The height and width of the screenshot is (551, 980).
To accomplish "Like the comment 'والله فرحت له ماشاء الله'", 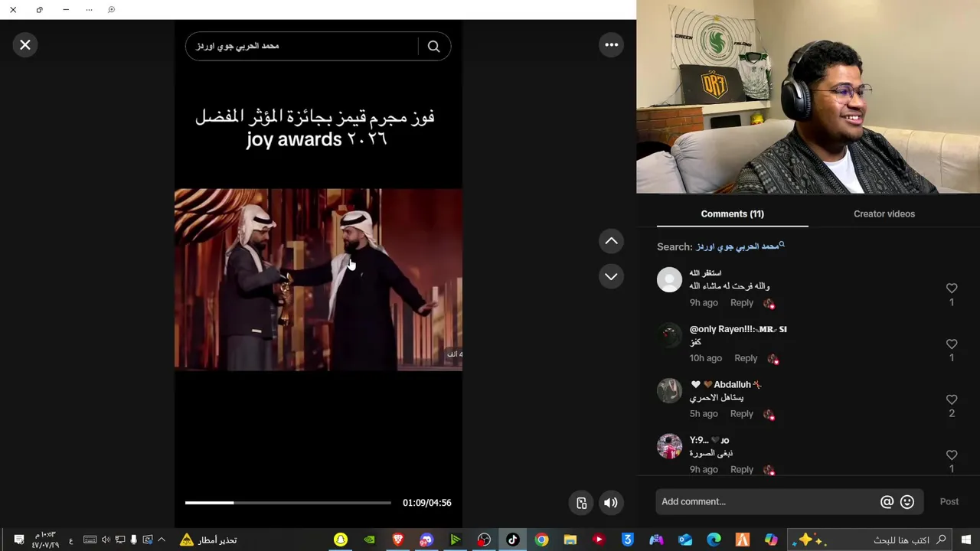I will coord(952,289).
